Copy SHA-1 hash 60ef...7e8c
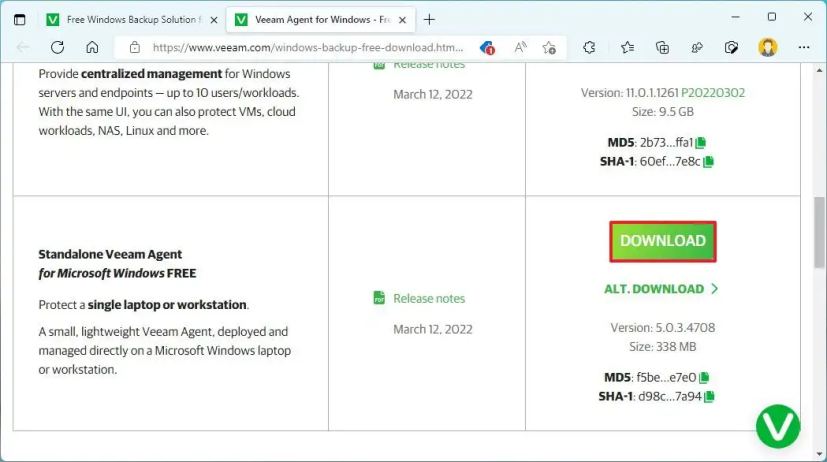The height and width of the screenshot is (462, 827). (x=708, y=162)
